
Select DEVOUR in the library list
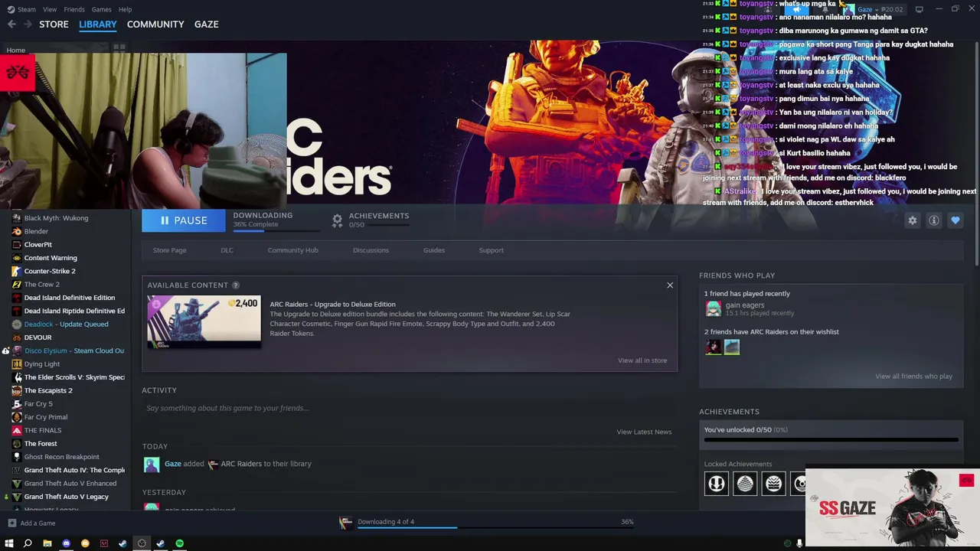click(38, 337)
